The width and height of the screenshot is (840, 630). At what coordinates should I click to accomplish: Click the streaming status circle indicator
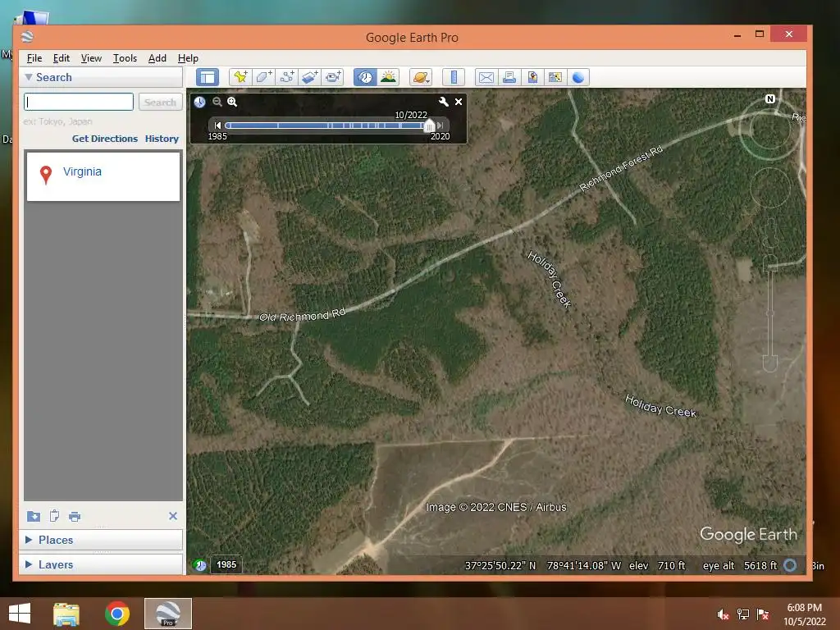point(790,565)
